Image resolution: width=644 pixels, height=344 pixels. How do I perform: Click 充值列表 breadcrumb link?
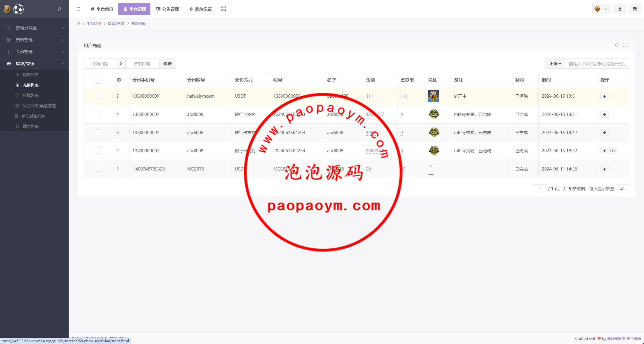tap(138, 24)
